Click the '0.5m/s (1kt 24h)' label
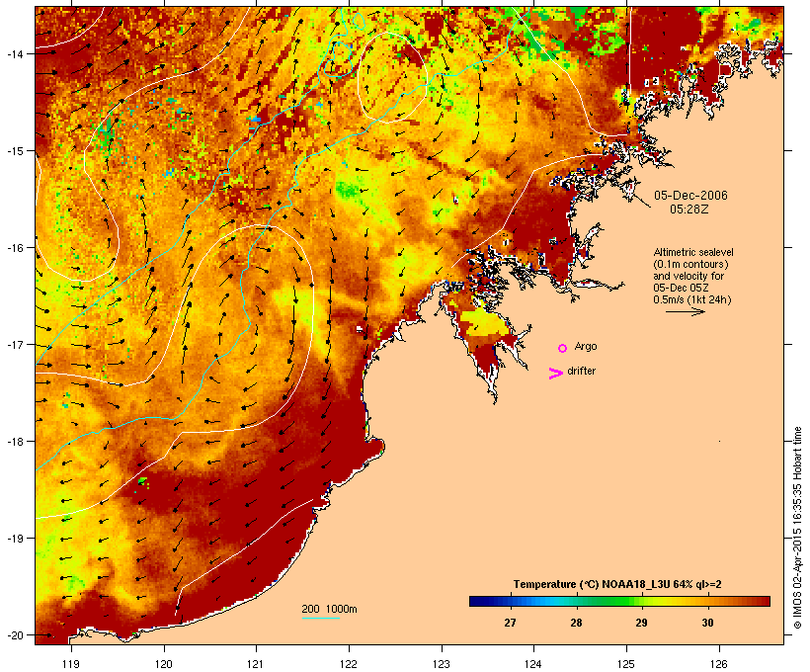This screenshot has height=672, width=810. [x=692, y=299]
